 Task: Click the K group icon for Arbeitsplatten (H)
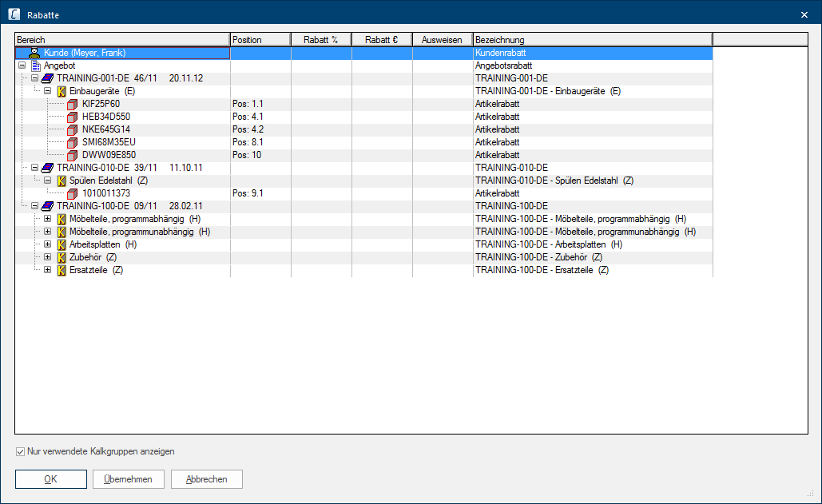(62, 244)
